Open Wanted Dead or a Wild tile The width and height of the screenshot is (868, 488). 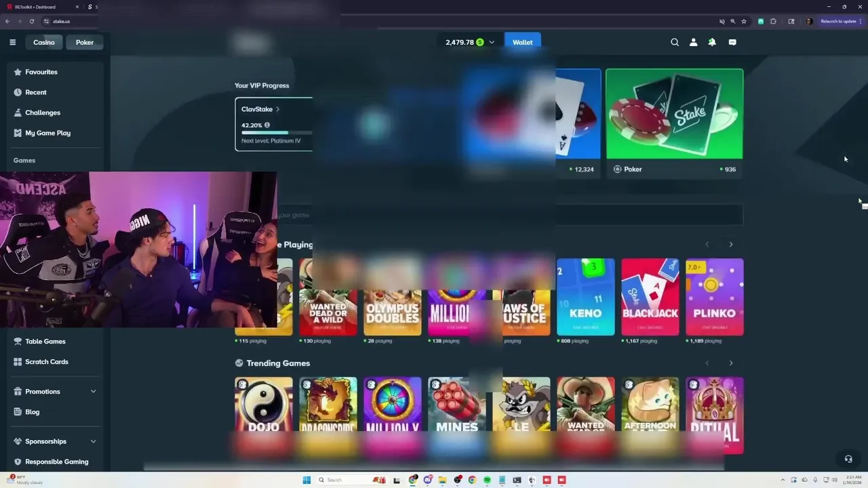[328, 297]
